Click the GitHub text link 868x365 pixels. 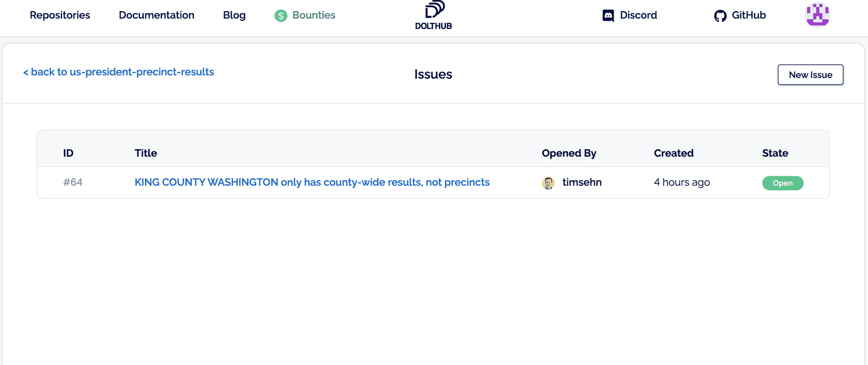pyautogui.click(x=749, y=15)
